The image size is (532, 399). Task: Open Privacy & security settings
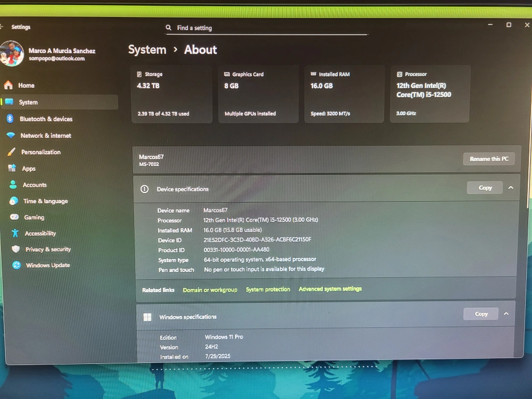[x=48, y=250]
